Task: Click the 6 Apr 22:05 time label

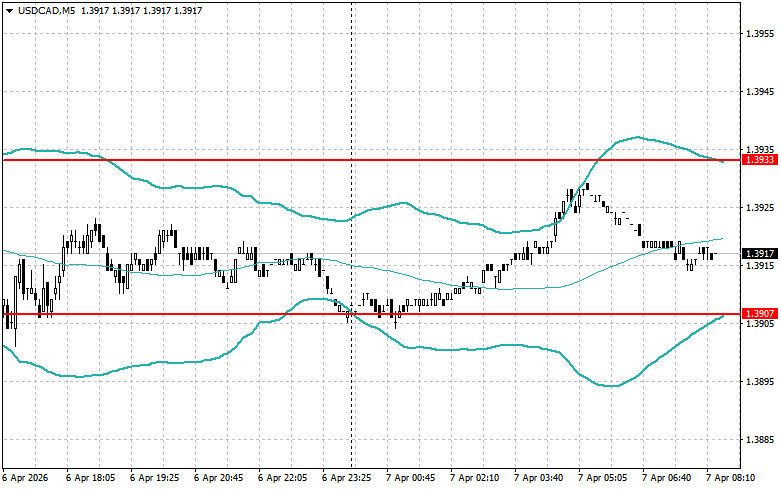Action: click(282, 478)
